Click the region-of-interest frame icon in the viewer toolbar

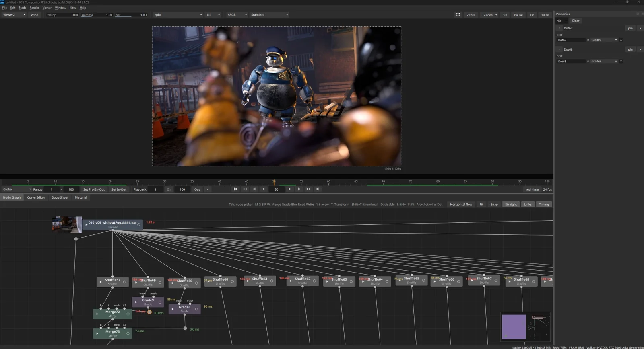pos(458,15)
